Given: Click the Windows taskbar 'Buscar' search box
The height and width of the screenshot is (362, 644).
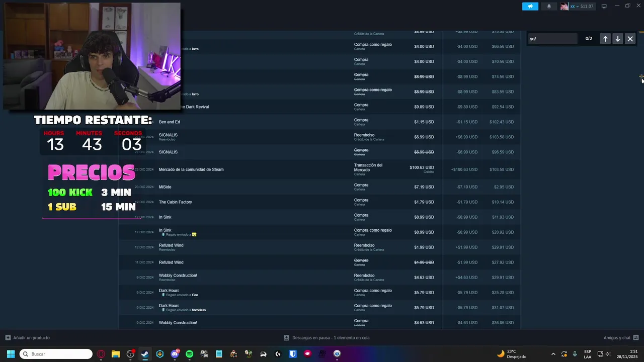Looking at the screenshot, I should [56, 354].
